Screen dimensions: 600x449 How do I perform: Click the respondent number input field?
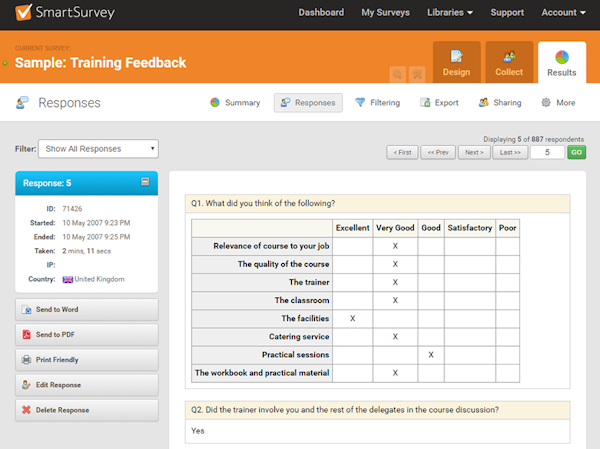[547, 152]
